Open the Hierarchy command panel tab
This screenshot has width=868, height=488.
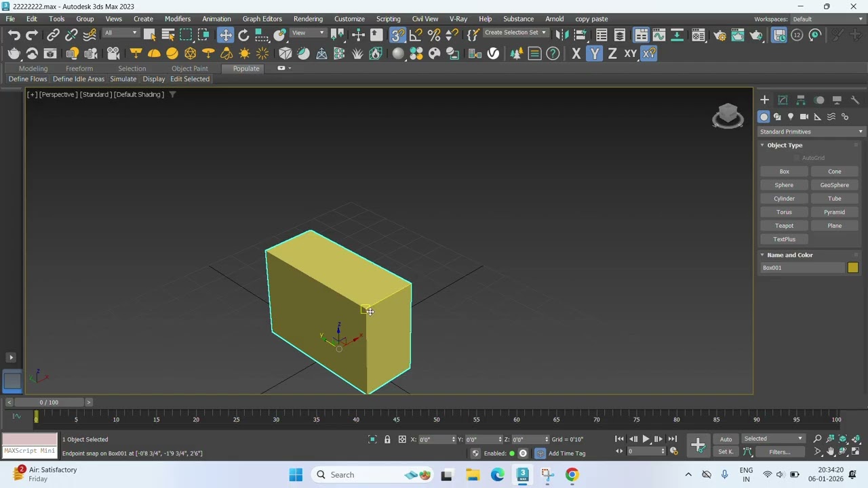point(801,100)
